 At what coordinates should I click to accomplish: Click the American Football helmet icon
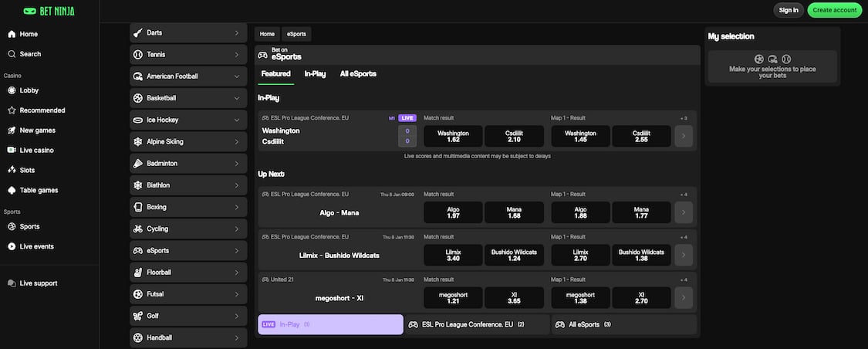(138, 76)
